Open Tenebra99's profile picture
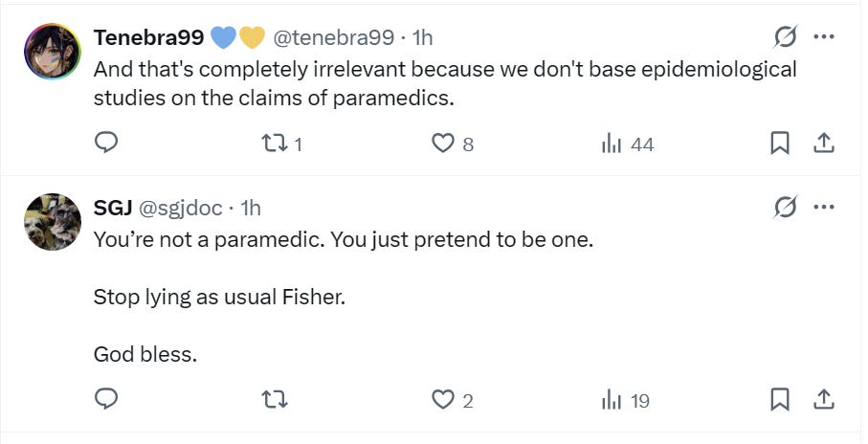868x444 pixels. [52, 52]
